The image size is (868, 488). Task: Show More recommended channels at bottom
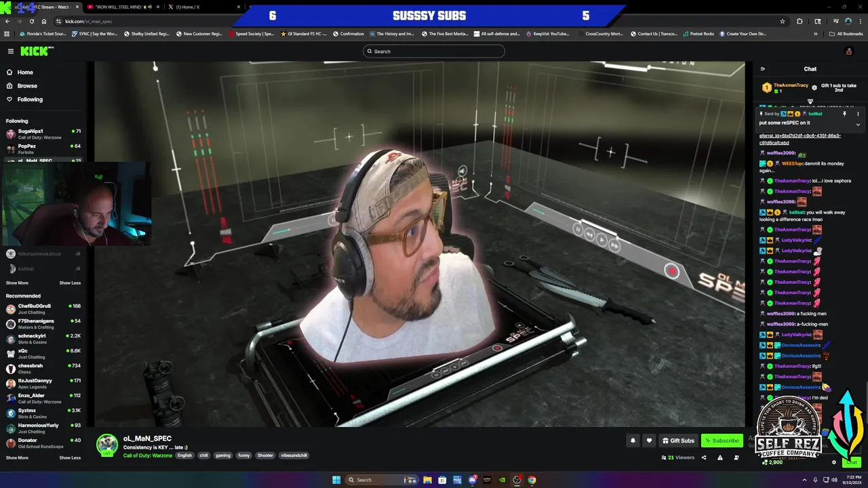click(17, 457)
